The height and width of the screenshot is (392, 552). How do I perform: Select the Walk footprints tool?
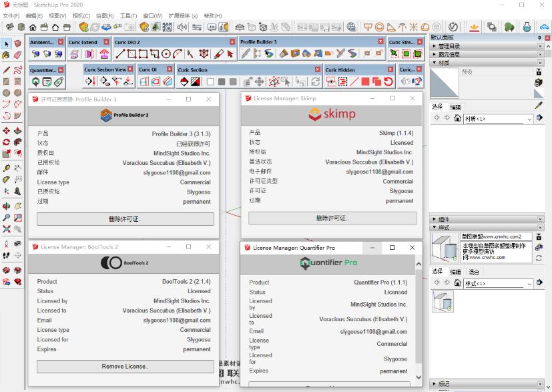coord(6,255)
